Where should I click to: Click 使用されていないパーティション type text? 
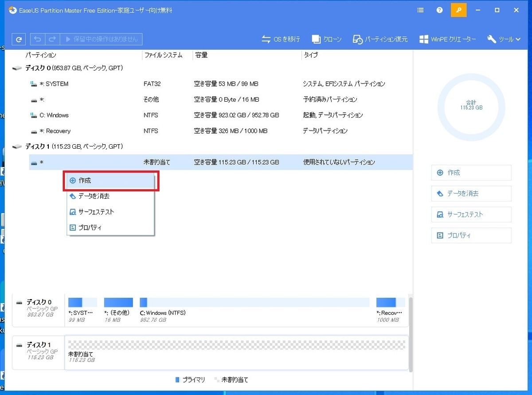coord(339,162)
